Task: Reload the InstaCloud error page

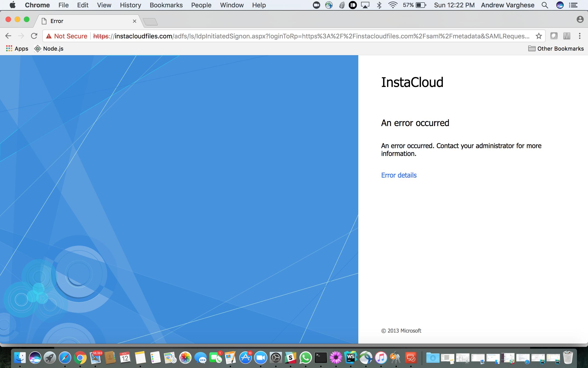Action: tap(34, 36)
